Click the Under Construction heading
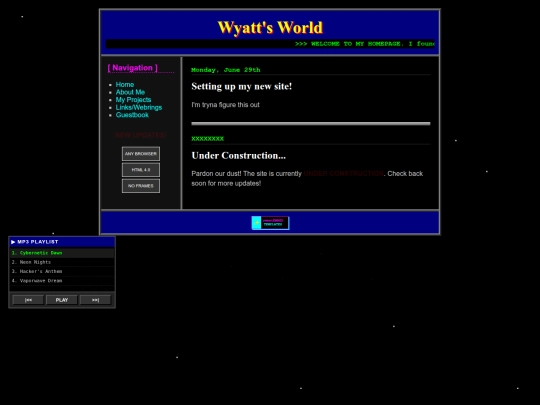Image resolution: width=540 pixels, height=405 pixels. (239, 156)
